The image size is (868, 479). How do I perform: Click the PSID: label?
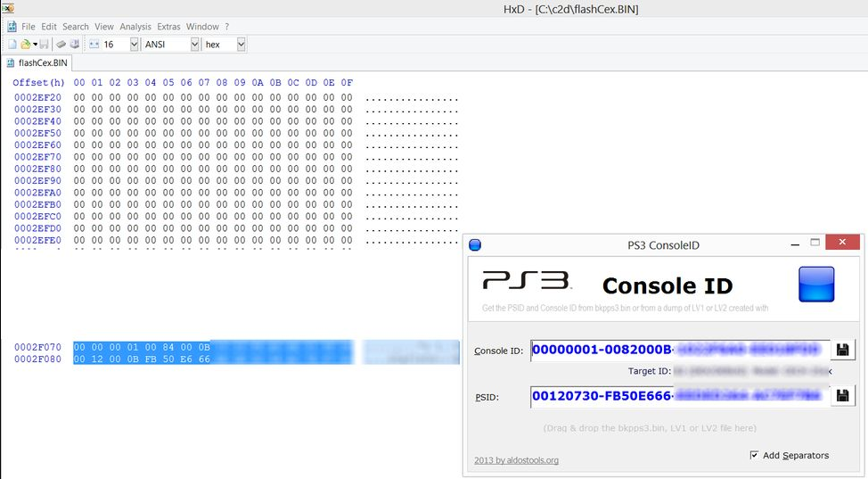point(487,397)
